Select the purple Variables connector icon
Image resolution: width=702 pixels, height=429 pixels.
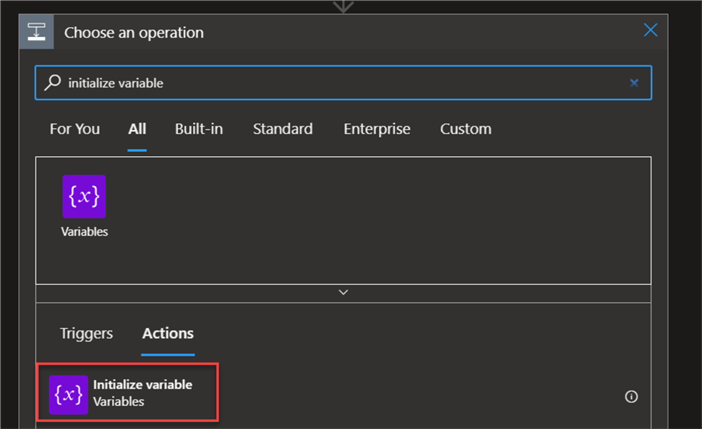pyautogui.click(x=84, y=197)
